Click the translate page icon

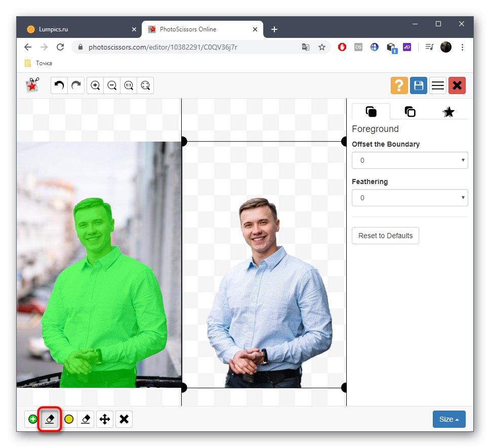(x=306, y=47)
